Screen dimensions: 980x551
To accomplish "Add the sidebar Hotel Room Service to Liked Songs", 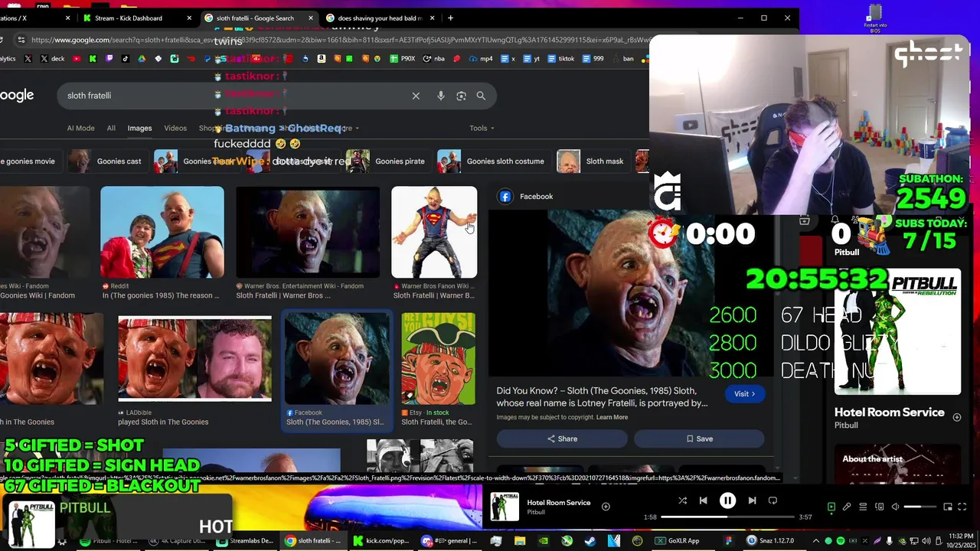I will [957, 417].
